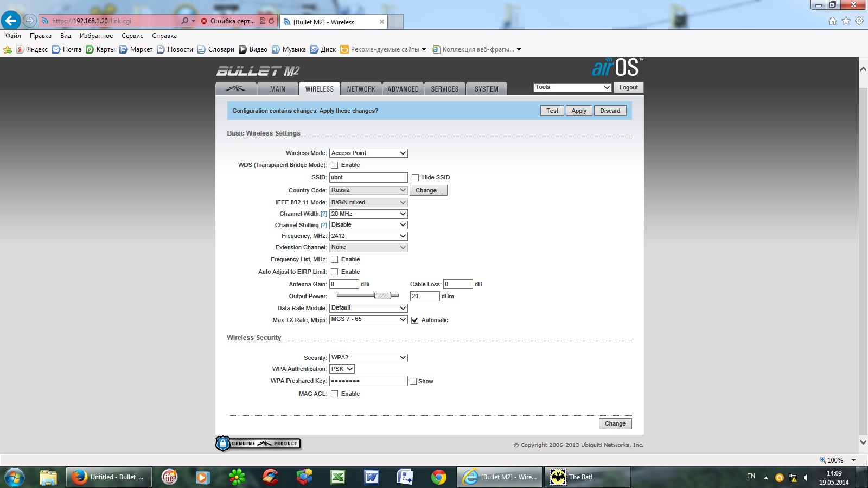Screen dimensions: 868x488
Task: Tick the Hide SSID checkbox
Action: (x=416, y=178)
